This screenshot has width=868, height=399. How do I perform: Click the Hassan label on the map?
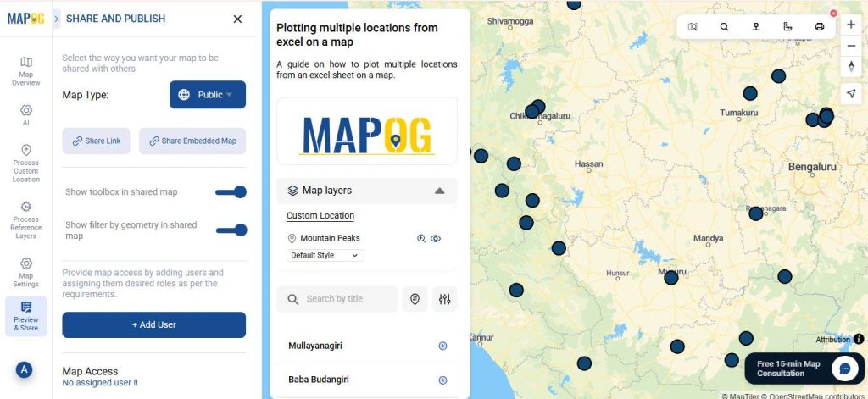588,163
